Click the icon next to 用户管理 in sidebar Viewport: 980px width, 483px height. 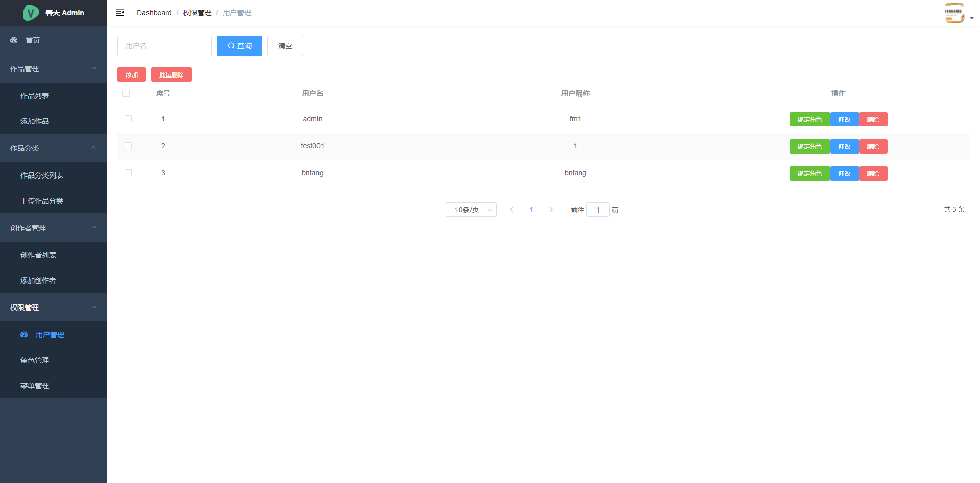[x=24, y=335]
